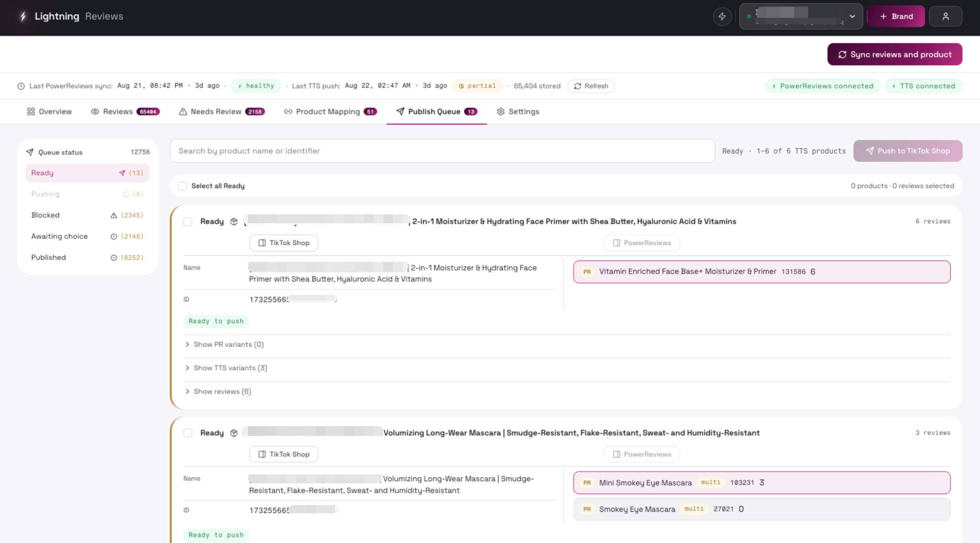This screenshot has height=543, width=980.
Task: Click the Smokey Eye Mascara 27021 mapping row
Action: pyautogui.click(x=762, y=510)
